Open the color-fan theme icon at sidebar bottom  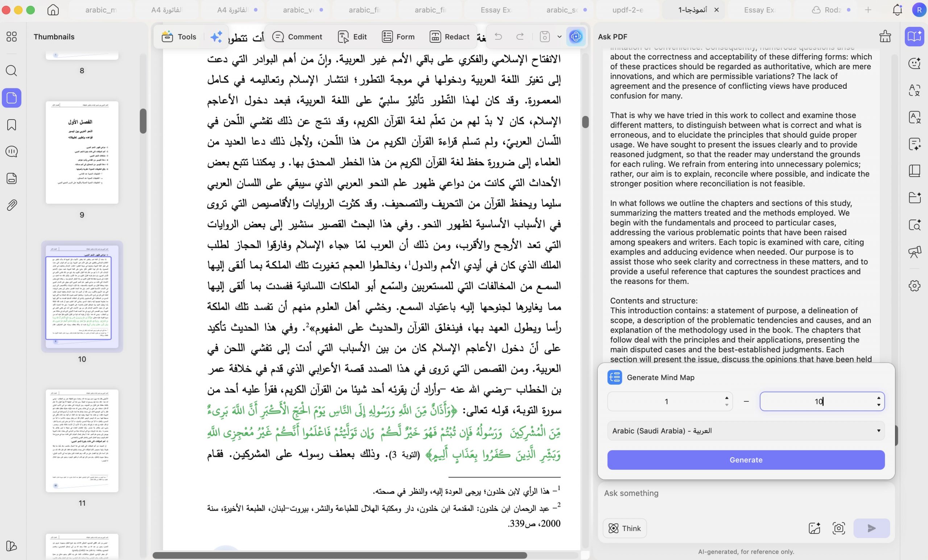pyautogui.click(x=12, y=546)
